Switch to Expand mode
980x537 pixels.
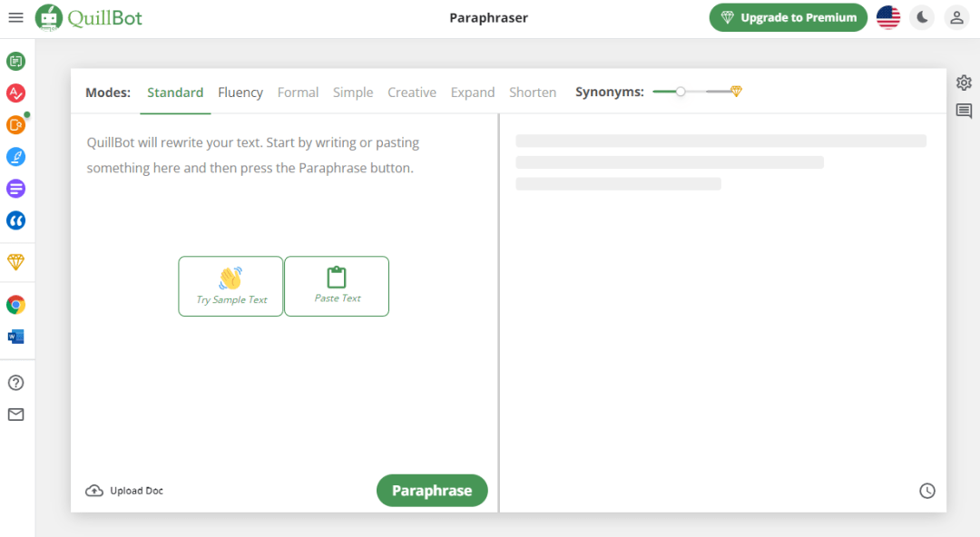pos(473,93)
